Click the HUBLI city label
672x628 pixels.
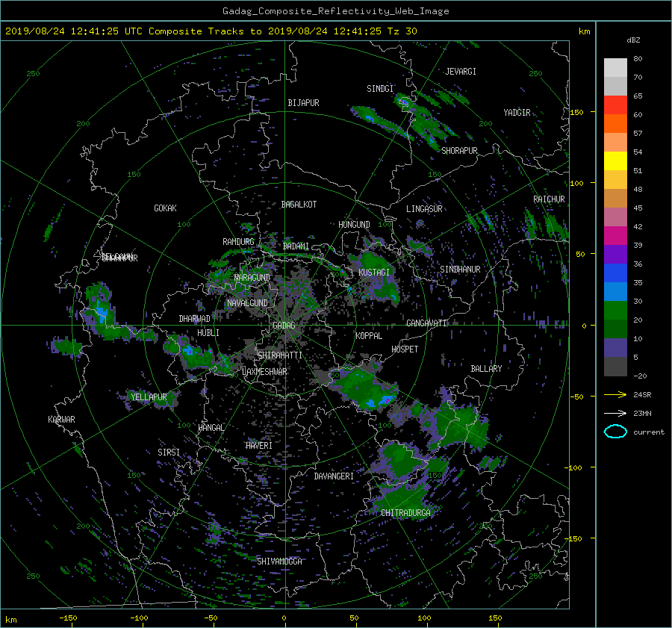coord(208,333)
